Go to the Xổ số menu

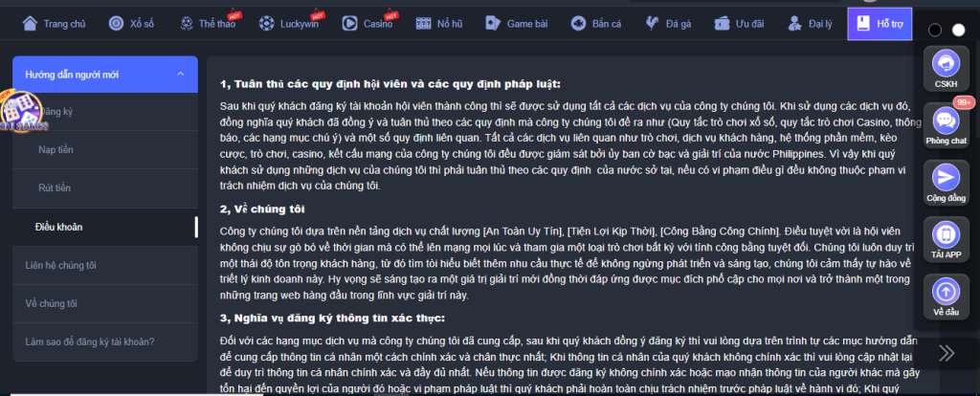131,24
